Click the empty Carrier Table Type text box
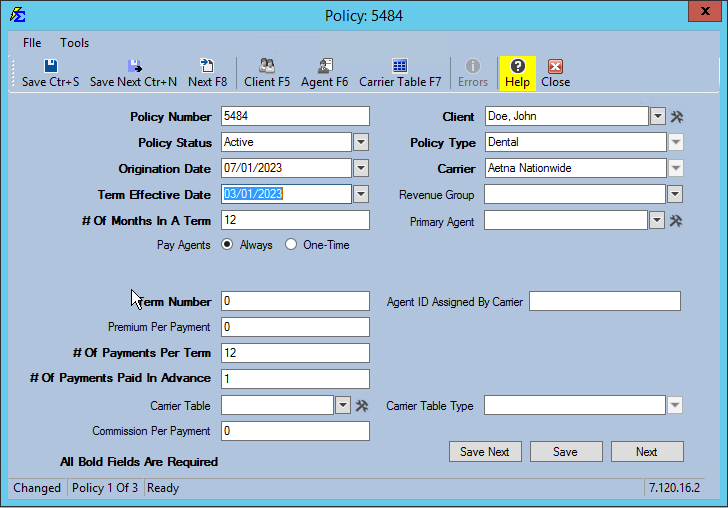Viewport: 728px width, 508px height. click(x=575, y=405)
